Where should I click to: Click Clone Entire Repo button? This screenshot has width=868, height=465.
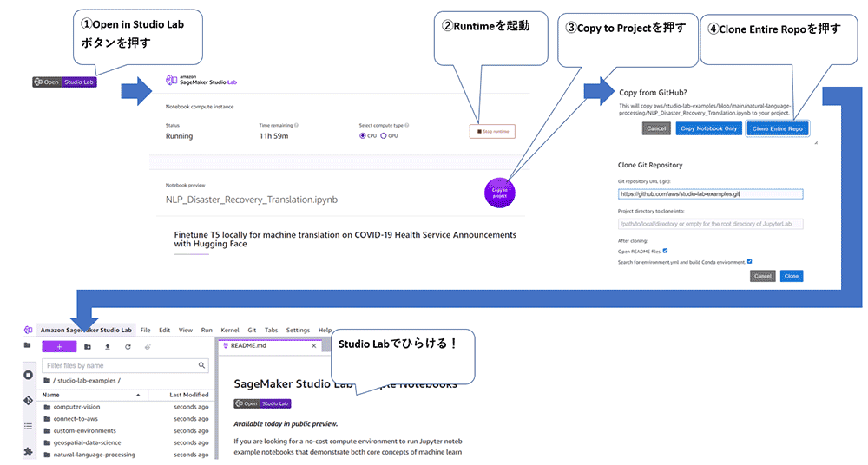(777, 128)
